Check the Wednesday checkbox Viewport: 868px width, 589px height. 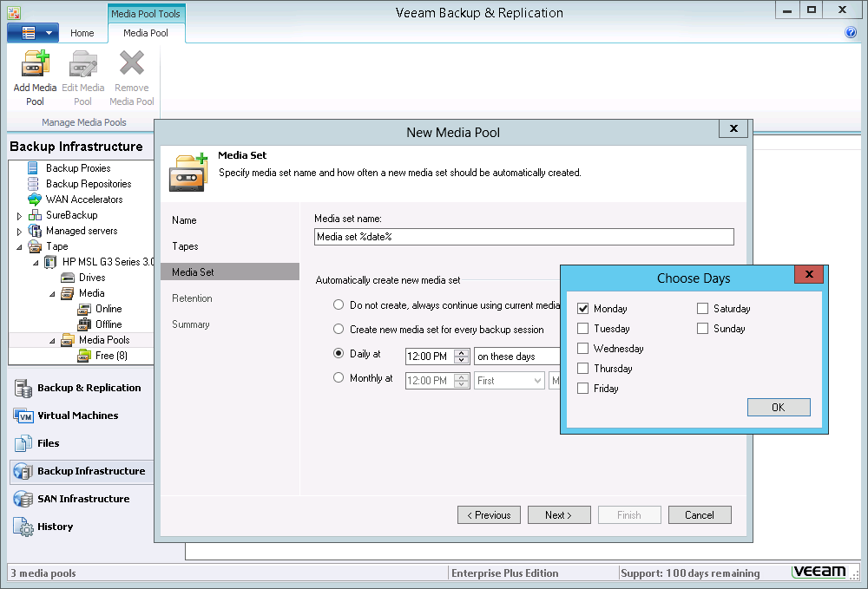(583, 349)
